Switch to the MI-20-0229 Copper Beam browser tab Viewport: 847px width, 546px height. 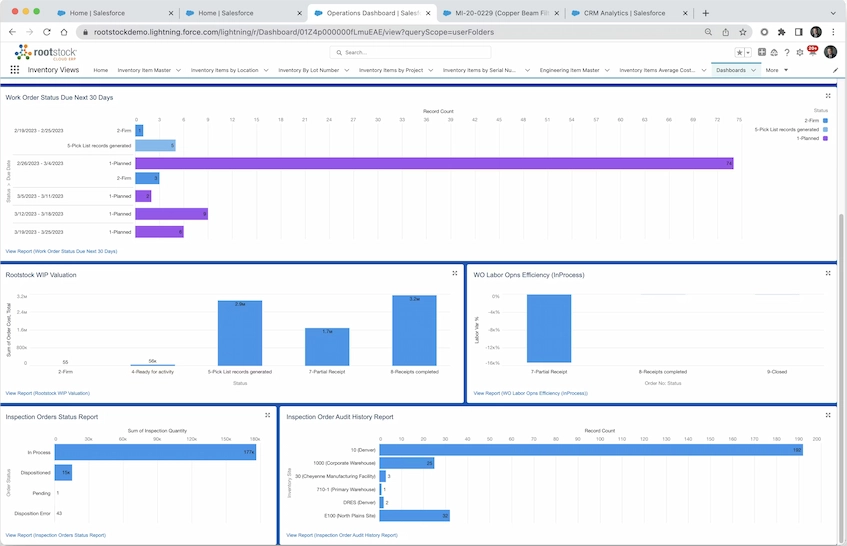(x=501, y=13)
